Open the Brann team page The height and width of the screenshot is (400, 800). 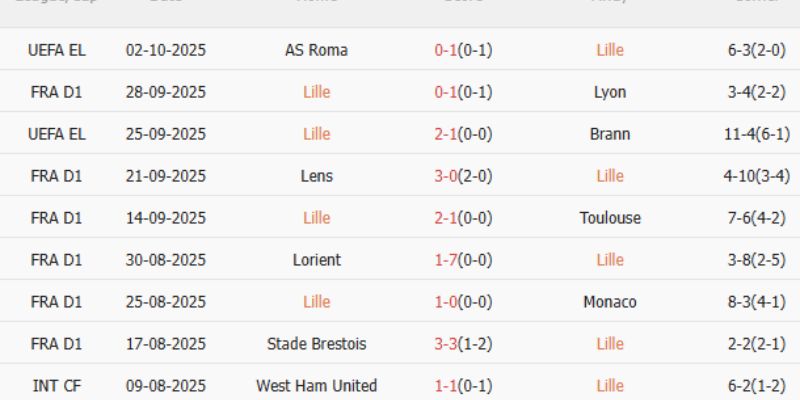[609, 134]
